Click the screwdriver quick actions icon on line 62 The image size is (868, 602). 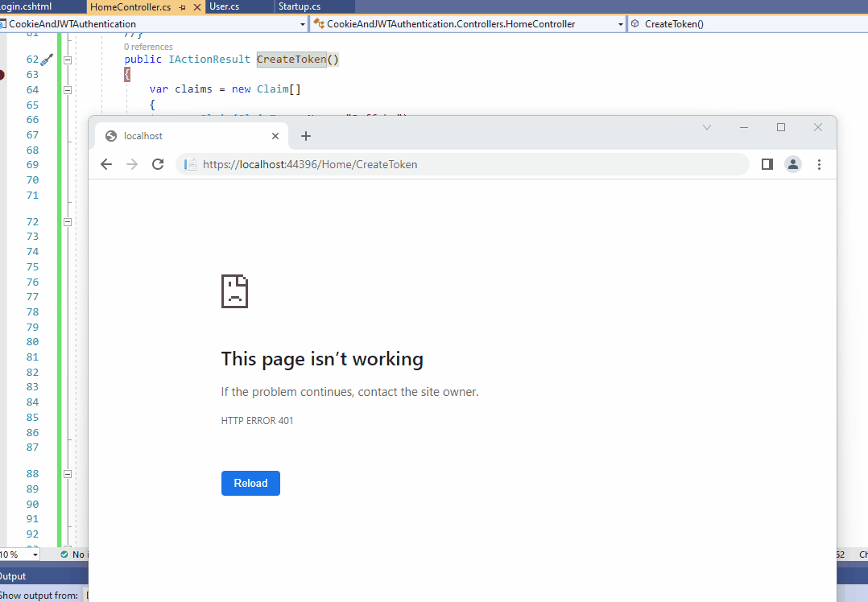pyautogui.click(x=47, y=60)
